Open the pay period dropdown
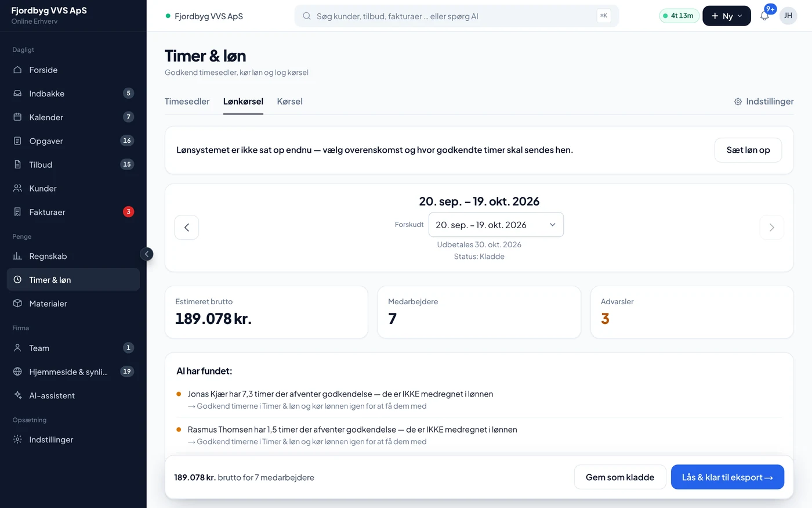 click(496, 225)
